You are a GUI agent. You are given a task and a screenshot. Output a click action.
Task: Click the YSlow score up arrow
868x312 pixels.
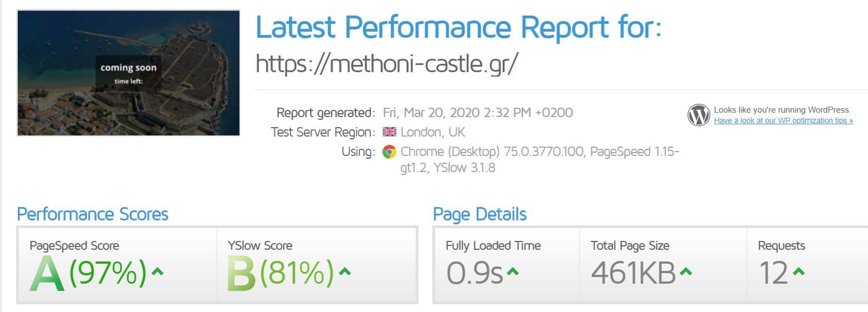pos(345,271)
